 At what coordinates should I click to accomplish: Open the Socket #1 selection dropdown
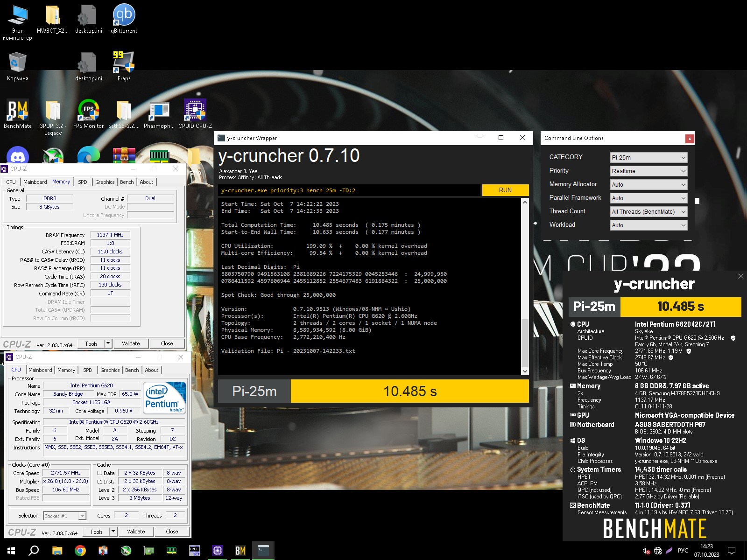[x=65, y=516]
